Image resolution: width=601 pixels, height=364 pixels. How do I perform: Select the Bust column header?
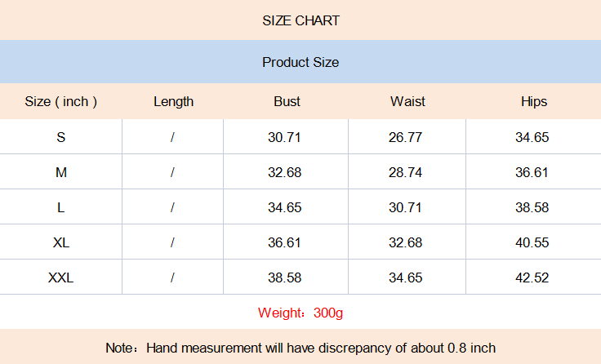[x=287, y=102]
